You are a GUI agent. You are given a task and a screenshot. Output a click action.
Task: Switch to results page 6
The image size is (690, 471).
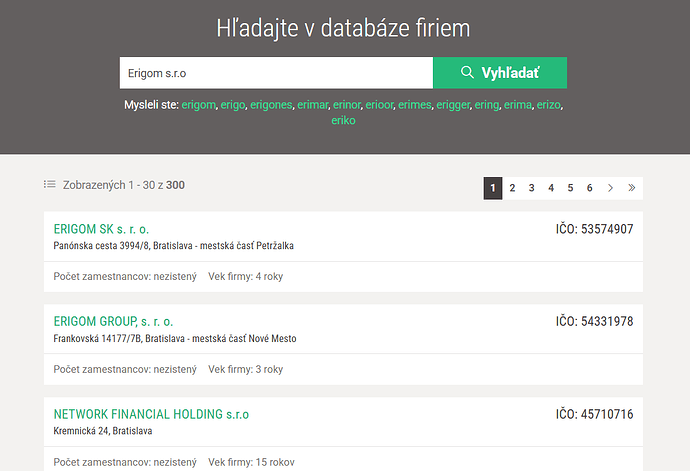(590, 188)
